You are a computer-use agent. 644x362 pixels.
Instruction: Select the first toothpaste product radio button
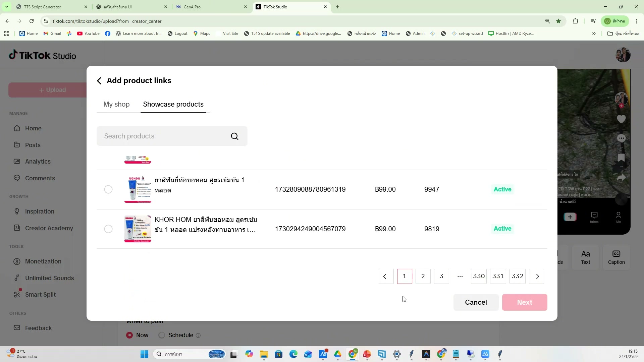[x=108, y=189]
